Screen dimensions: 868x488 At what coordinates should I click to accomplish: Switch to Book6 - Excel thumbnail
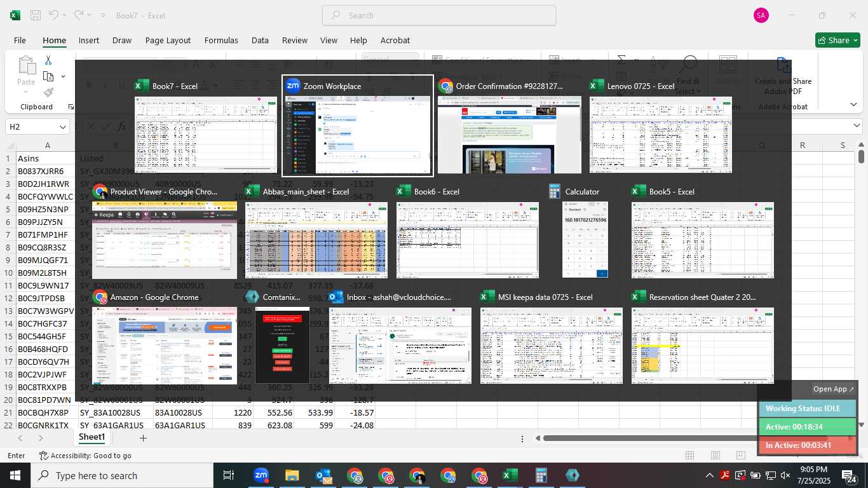click(x=468, y=240)
